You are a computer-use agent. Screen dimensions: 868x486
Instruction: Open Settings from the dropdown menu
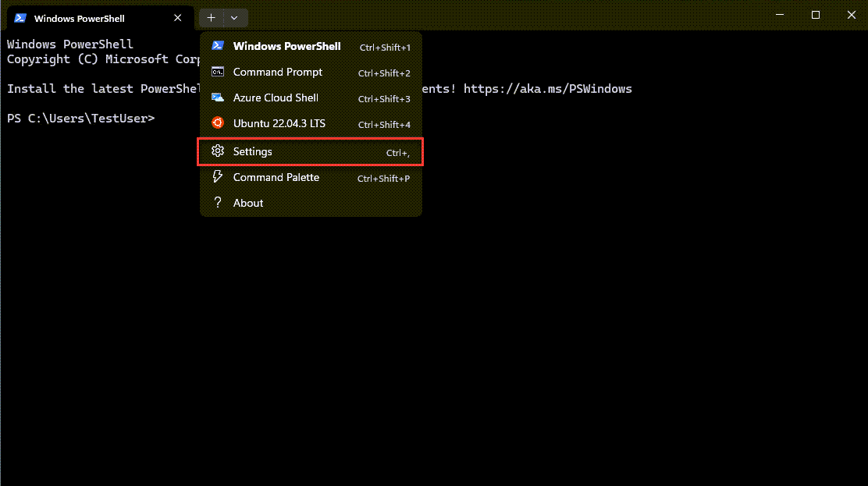point(311,151)
